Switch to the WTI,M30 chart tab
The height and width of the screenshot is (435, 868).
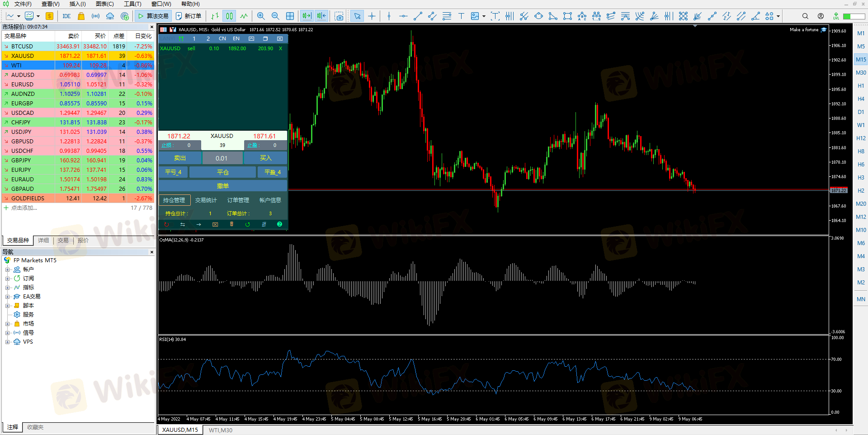pos(221,430)
